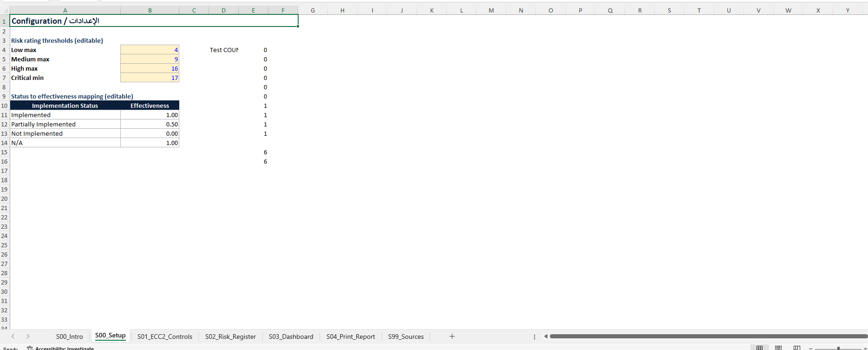The image size is (868, 350).
Task: Open the S99_Sources sheet tab
Action: 405,337
